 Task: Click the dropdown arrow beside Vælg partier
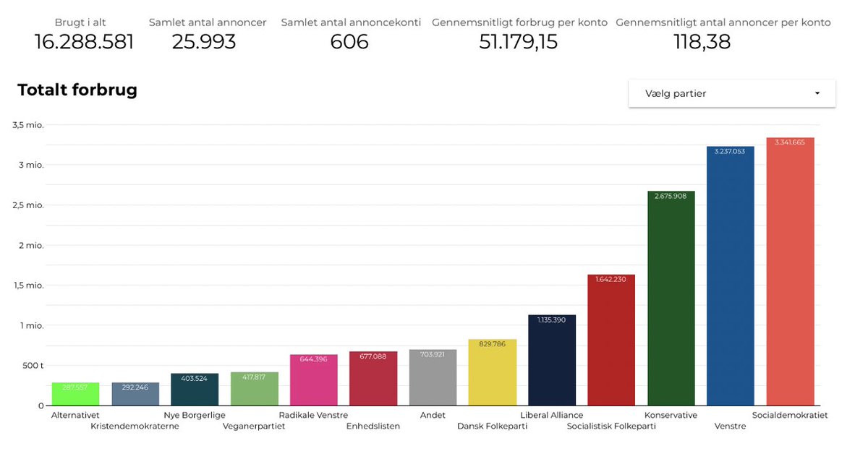pyautogui.click(x=817, y=93)
